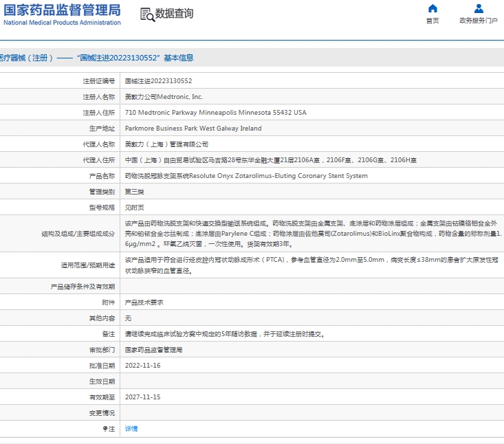Click the 变更情况 row label
This screenshot has height=444, width=504.
tap(102, 413)
